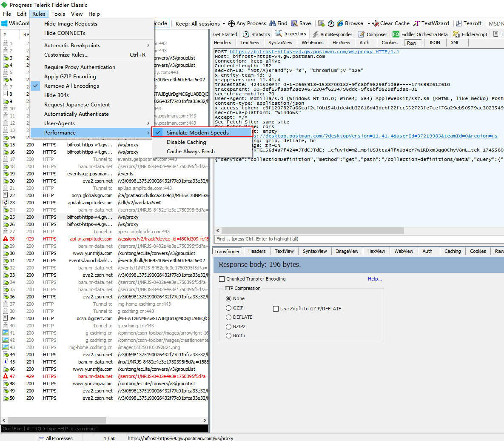Click left arrow of session list scrollbar
The height and width of the screenshot is (441, 504).
tap(4, 421)
